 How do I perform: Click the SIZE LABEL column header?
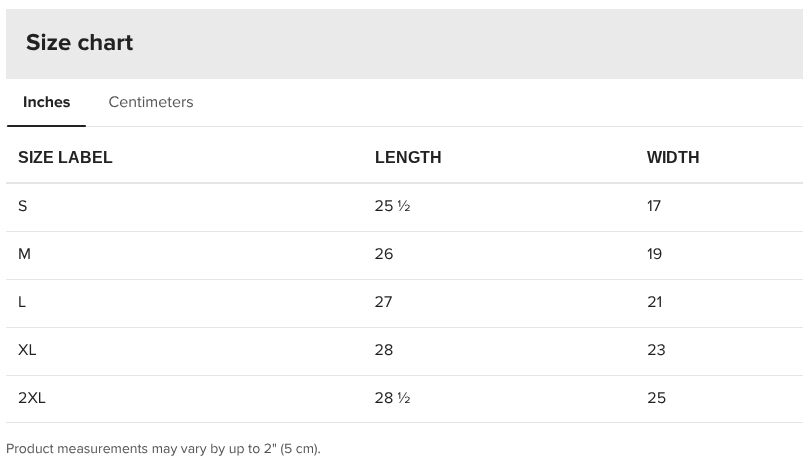[x=65, y=157]
